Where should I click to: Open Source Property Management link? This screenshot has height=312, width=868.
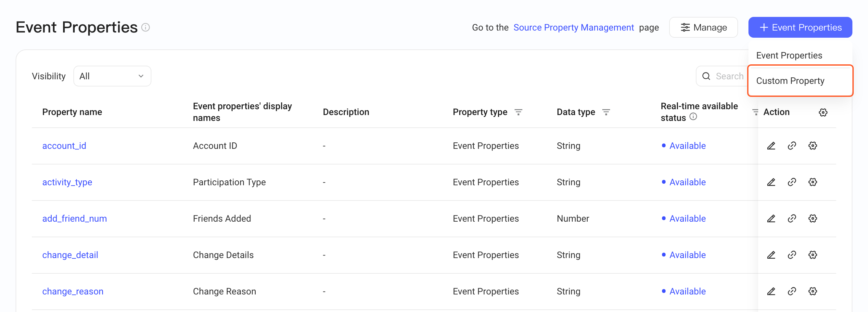573,27
